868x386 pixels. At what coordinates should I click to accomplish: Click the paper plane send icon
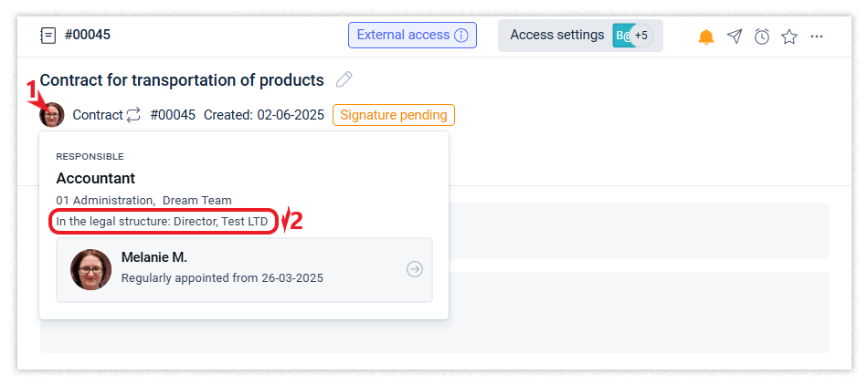pyautogui.click(x=735, y=37)
